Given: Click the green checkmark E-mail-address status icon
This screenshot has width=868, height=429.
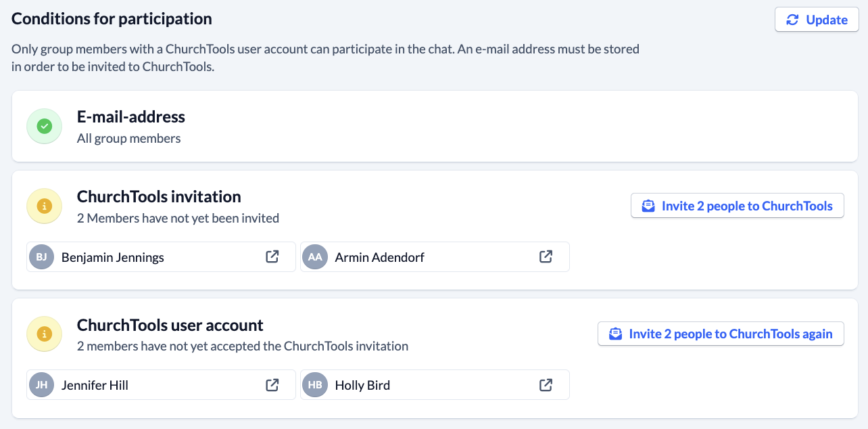Looking at the screenshot, I should 45,127.
